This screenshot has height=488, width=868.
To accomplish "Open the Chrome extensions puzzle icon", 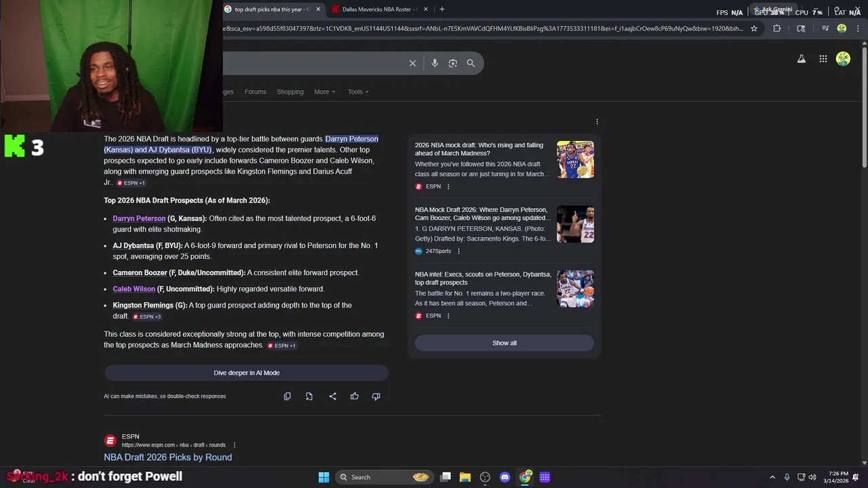I will pos(777,28).
